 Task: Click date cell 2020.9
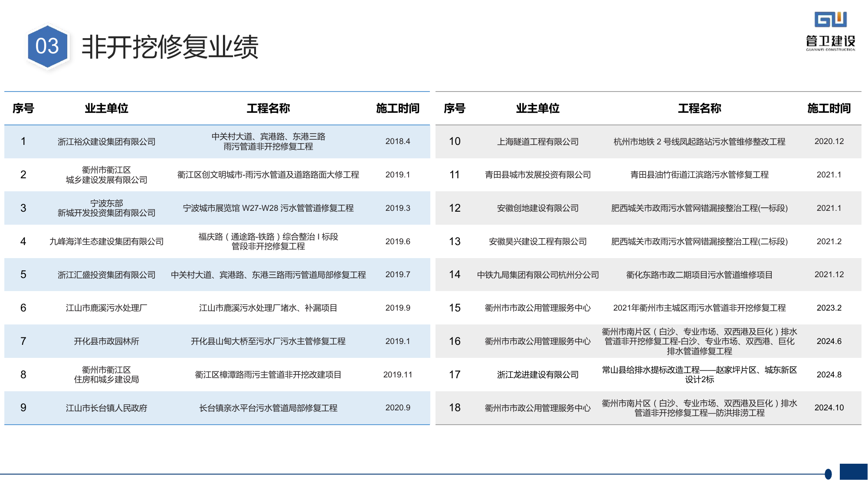coord(398,408)
